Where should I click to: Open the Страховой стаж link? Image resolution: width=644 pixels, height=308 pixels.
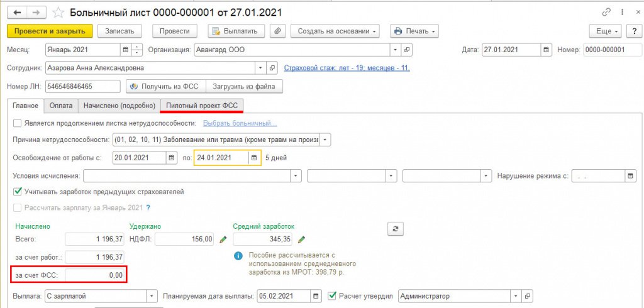(x=347, y=68)
